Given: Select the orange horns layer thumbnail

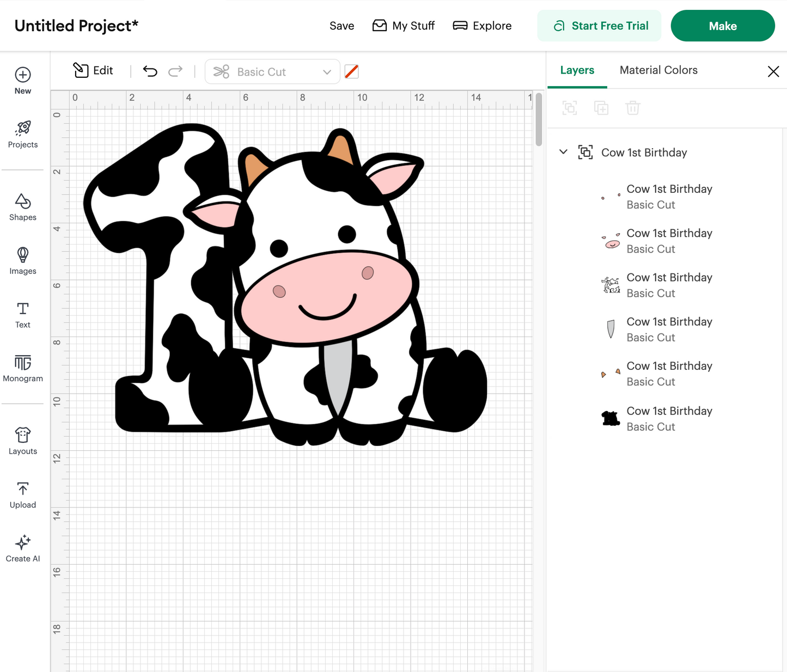Looking at the screenshot, I should pyautogui.click(x=611, y=374).
